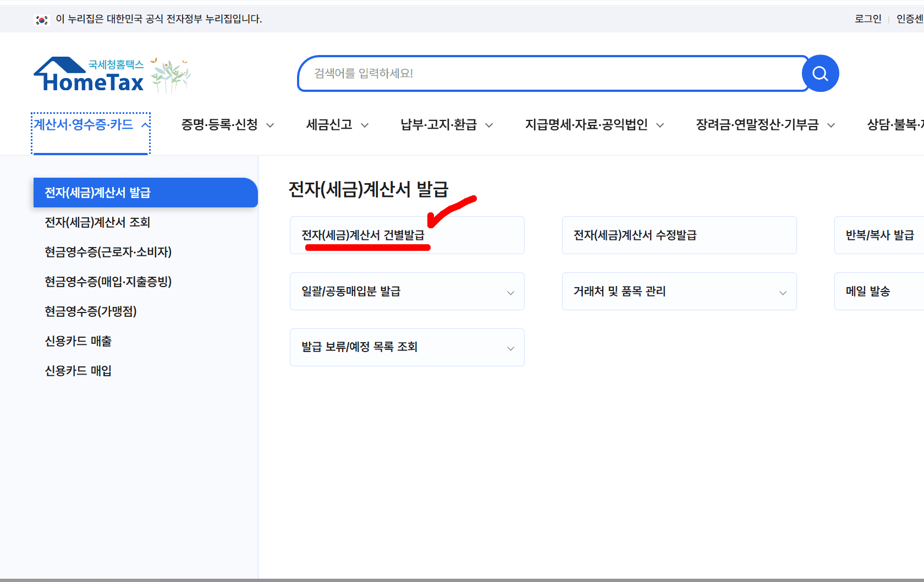Screen dimensions: 924x582
Task: Click the 이 누리집은 대한민국 공식 전자정부 누리집입니다 notice
Action: [x=159, y=19]
